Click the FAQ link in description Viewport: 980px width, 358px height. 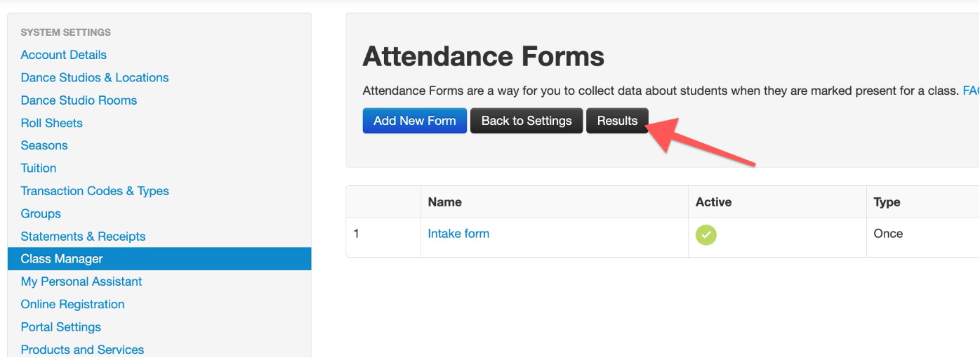click(972, 91)
